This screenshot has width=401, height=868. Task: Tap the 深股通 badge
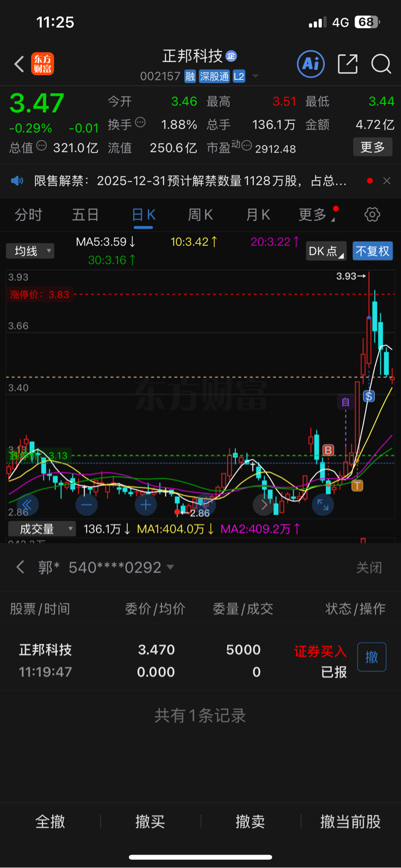pos(214,77)
